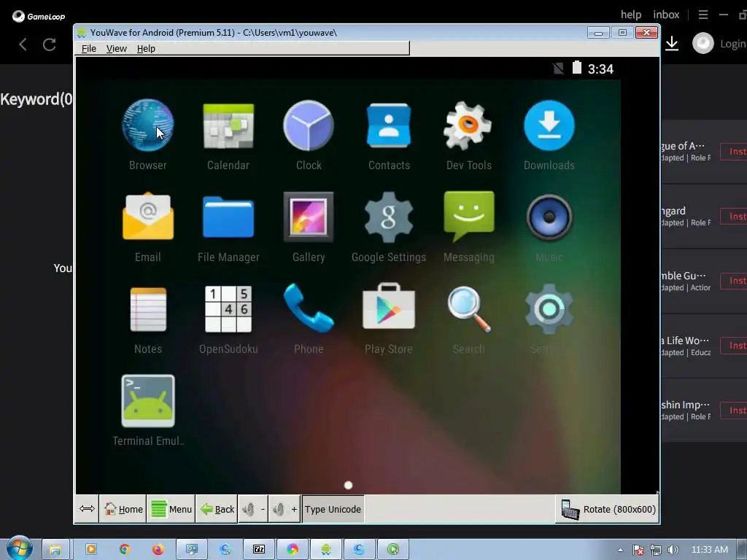Click help link in GameLoop
The width and height of the screenshot is (747, 560).
pos(631,15)
